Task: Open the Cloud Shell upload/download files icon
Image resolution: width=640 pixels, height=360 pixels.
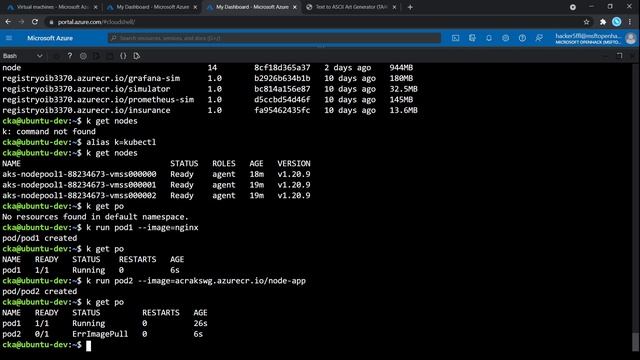Action: tap(96, 56)
